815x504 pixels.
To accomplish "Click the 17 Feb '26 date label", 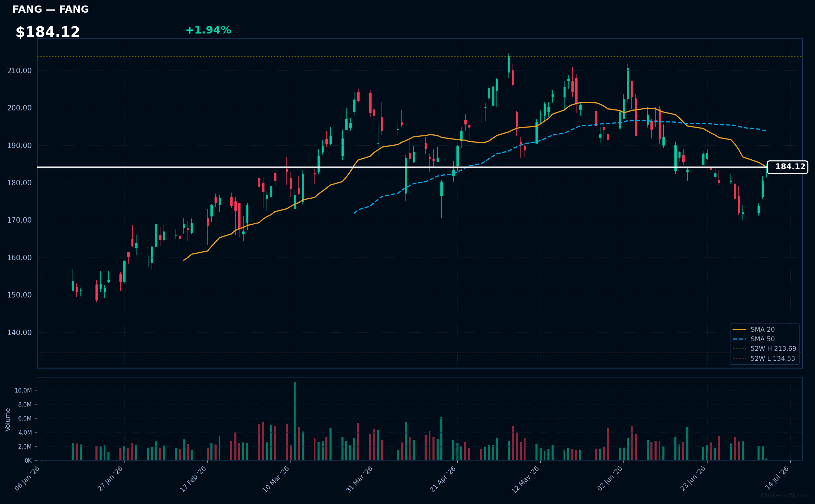I will (193, 478).
